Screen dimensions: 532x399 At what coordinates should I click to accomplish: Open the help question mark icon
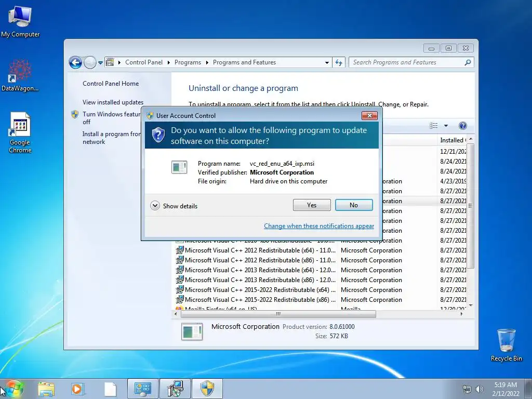pos(462,126)
